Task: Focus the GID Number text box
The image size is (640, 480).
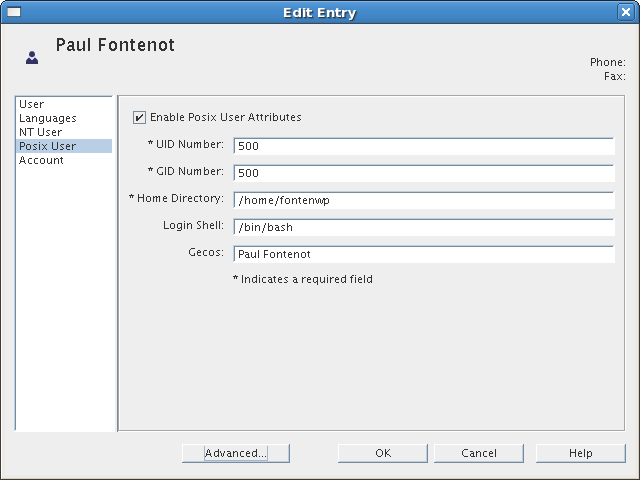Action: (424, 173)
